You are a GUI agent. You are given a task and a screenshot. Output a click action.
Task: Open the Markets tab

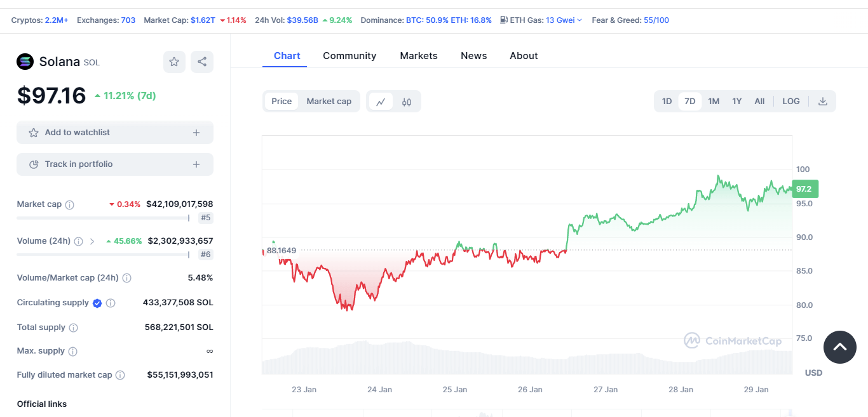pyautogui.click(x=419, y=56)
